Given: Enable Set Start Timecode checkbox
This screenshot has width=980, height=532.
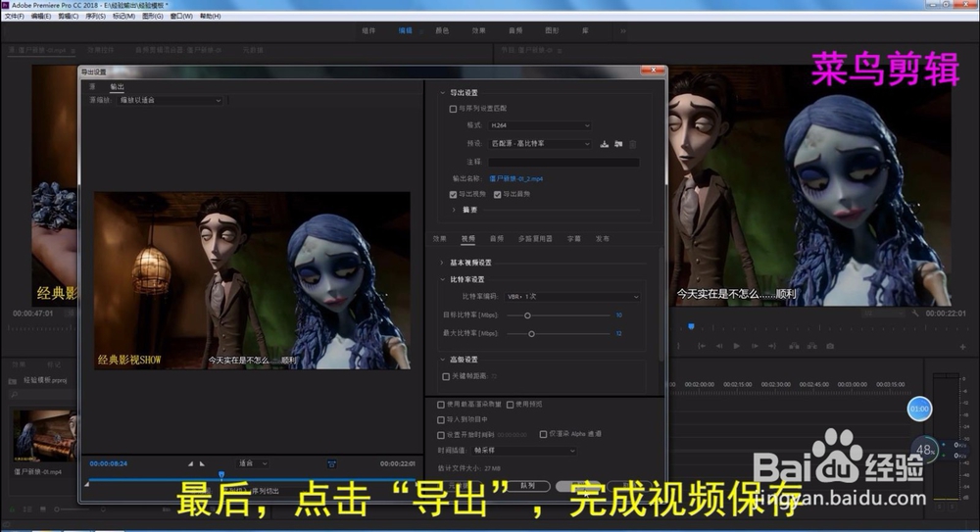Looking at the screenshot, I should [x=441, y=434].
